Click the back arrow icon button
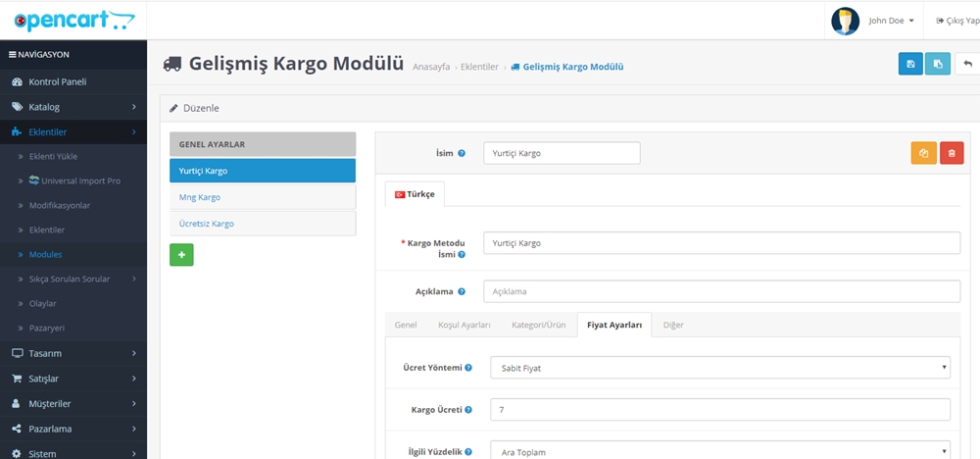Image resolution: width=980 pixels, height=459 pixels. (968, 64)
